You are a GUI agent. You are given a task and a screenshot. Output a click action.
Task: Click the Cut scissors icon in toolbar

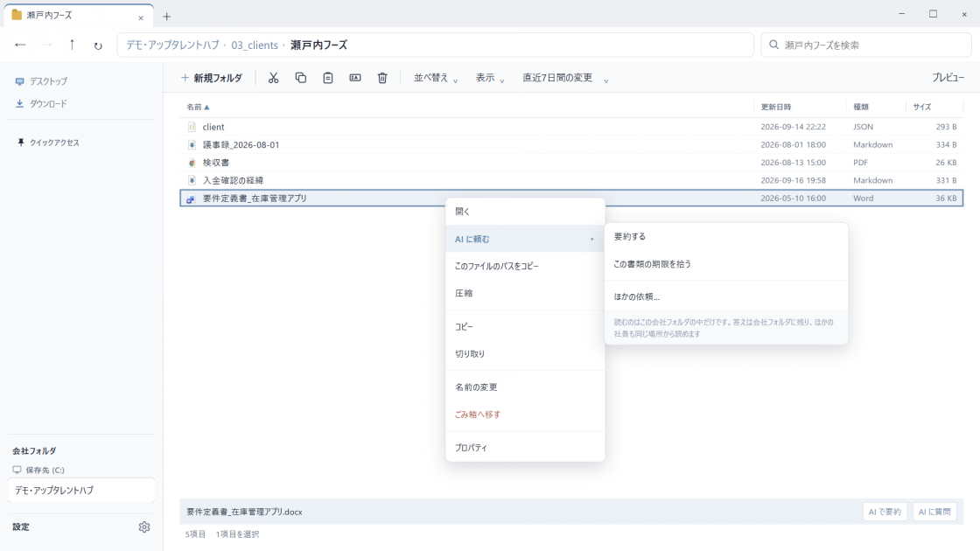pos(273,78)
